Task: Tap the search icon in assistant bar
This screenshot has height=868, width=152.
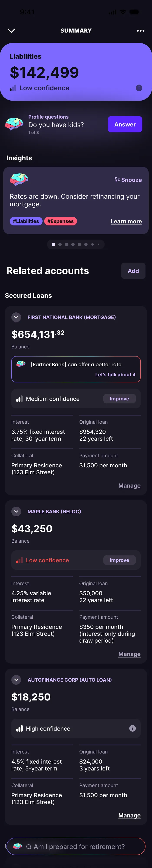Action: click(29, 847)
